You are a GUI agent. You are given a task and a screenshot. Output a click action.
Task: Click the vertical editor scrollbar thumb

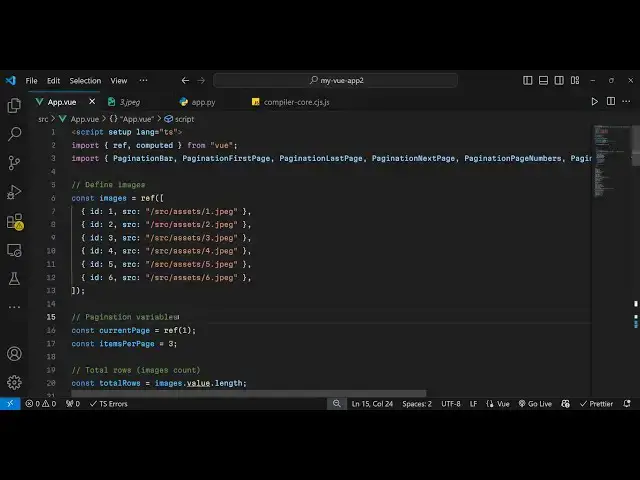click(636, 145)
